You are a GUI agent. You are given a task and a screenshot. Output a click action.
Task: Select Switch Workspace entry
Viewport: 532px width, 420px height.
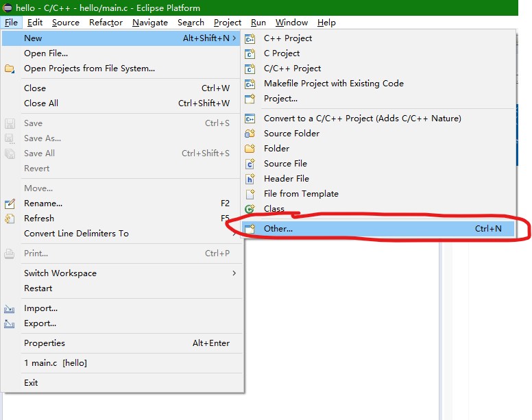pos(122,273)
